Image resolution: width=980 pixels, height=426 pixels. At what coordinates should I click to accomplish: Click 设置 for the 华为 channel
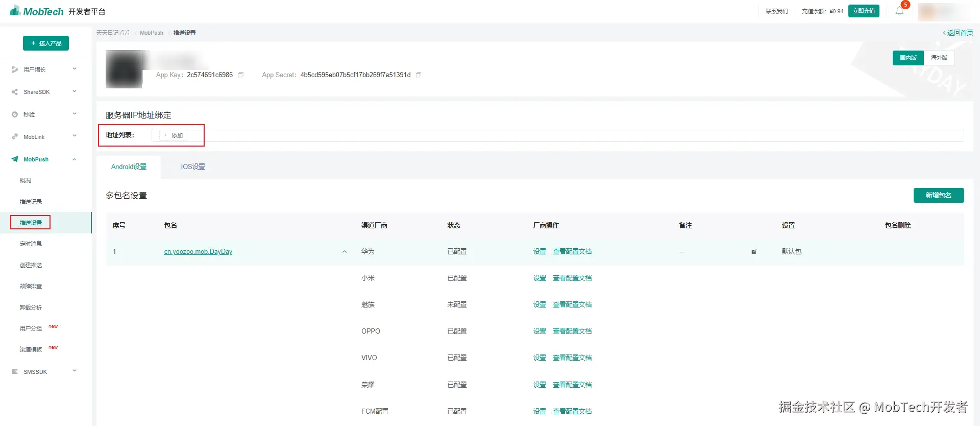pyautogui.click(x=540, y=251)
